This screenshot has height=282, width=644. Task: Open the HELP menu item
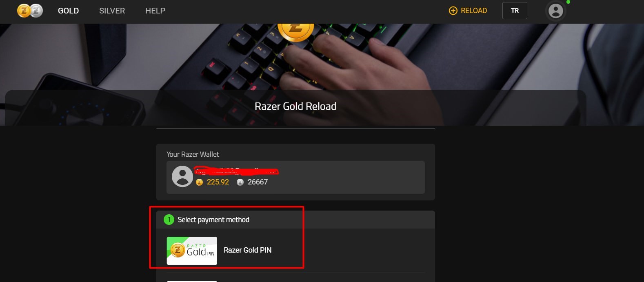coord(155,11)
